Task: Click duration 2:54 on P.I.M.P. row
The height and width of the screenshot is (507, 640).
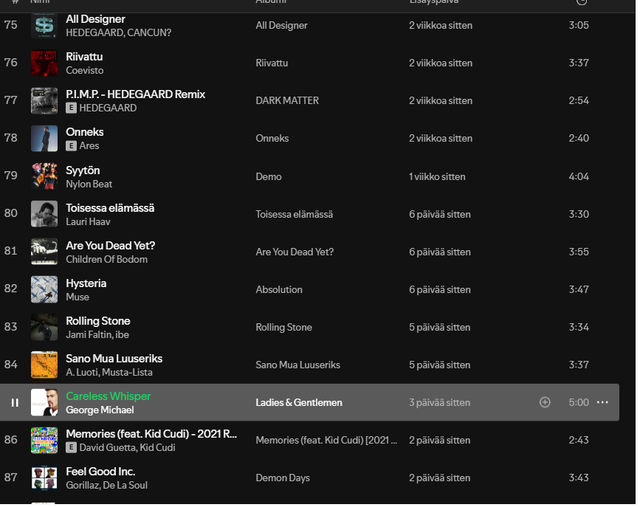Action: [x=578, y=101]
